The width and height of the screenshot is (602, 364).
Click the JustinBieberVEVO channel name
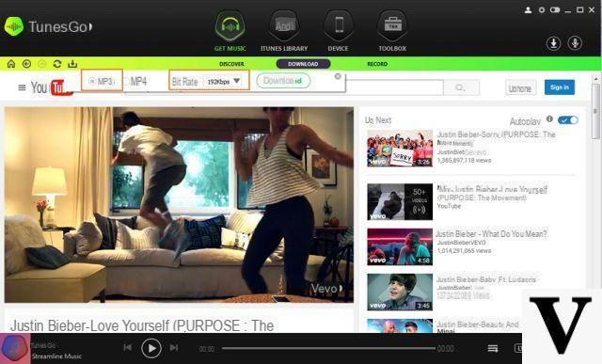tap(461, 243)
